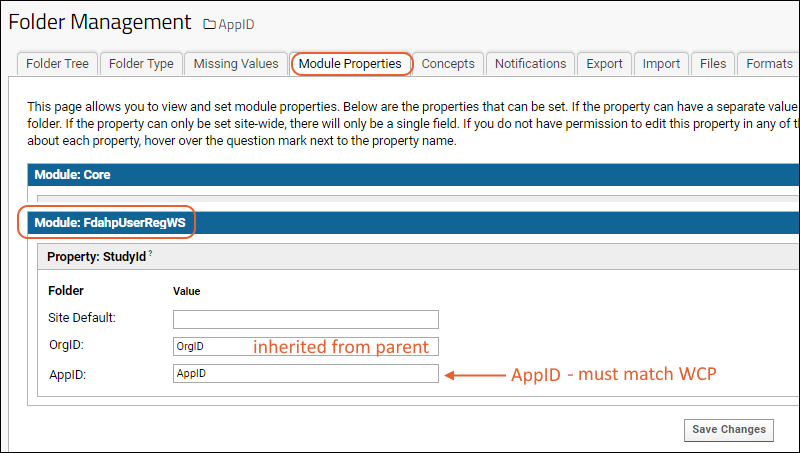
Task: Click the Site Default value field
Action: coord(305,319)
